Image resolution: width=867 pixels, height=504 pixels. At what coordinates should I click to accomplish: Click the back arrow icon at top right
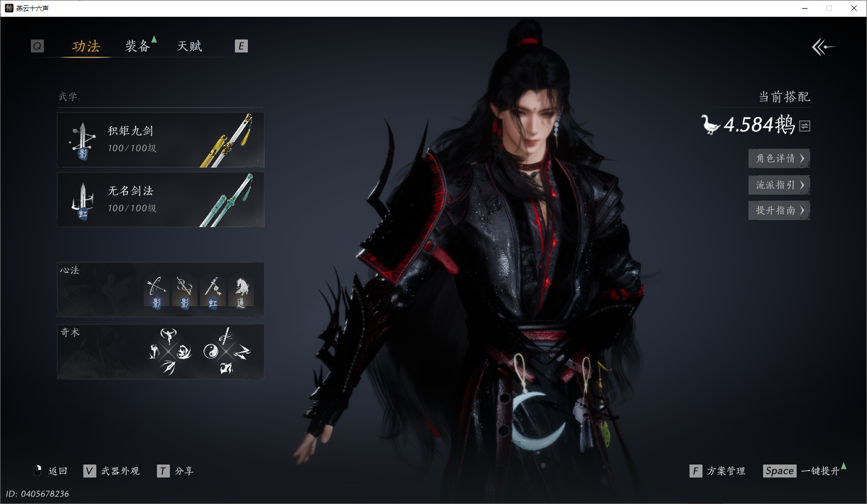coord(823,47)
